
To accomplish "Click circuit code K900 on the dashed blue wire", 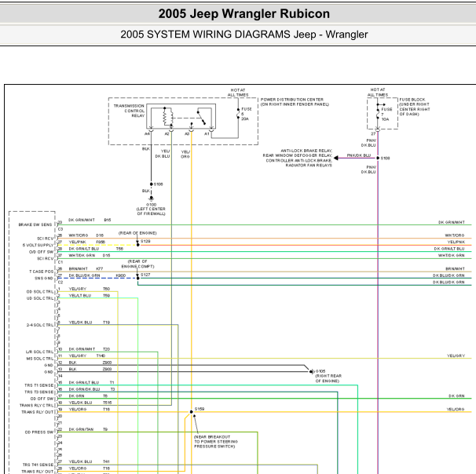I will (x=120, y=275).
